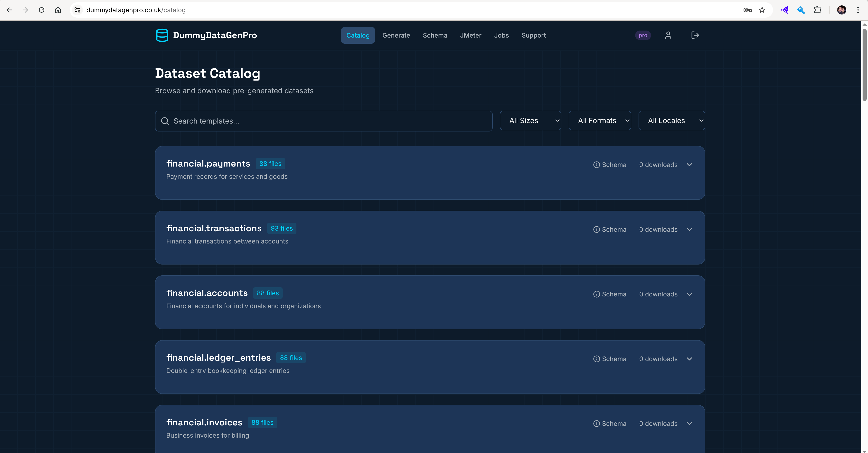The width and height of the screenshot is (868, 453).
Task: Expand the financial.transactions card chevron
Action: point(689,229)
